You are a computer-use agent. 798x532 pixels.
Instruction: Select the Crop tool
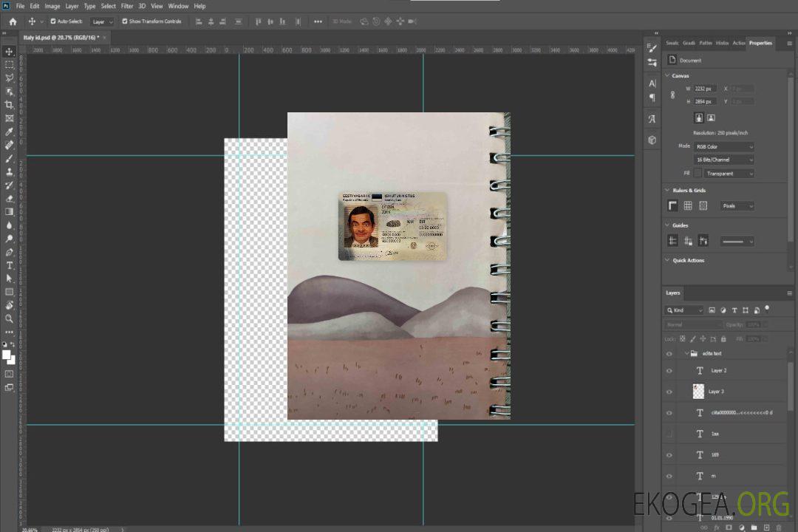9,105
